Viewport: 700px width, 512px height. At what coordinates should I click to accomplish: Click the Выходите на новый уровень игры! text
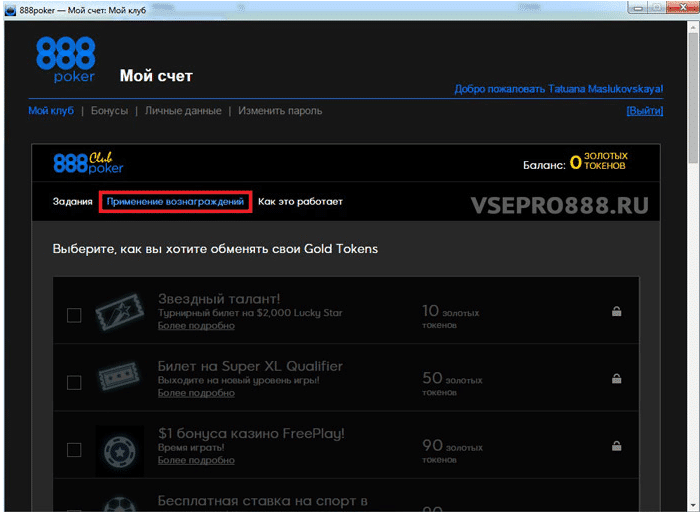pyautogui.click(x=239, y=380)
